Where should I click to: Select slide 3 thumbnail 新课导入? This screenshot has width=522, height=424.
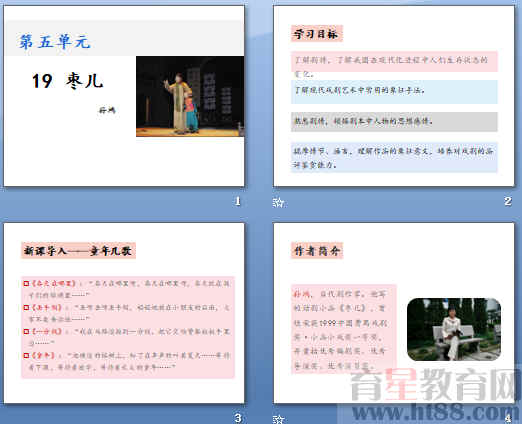pyautogui.click(x=124, y=313)
